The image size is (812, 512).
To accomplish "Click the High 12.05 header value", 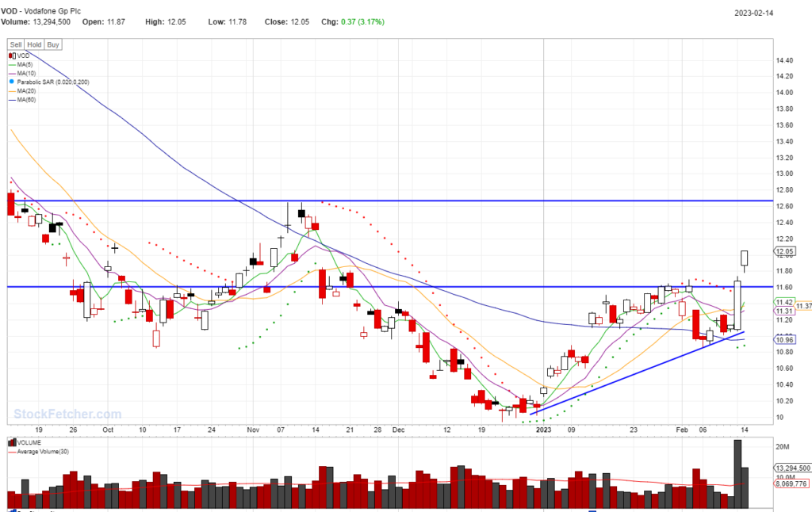I will click(x=165, y=21).
